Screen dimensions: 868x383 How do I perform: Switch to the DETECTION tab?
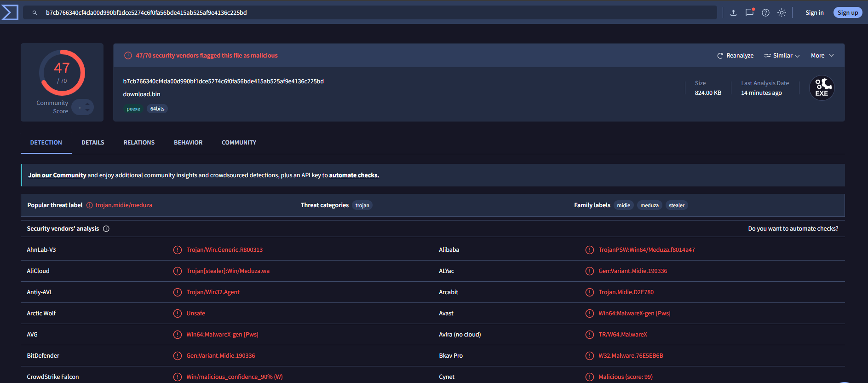point(46,143)
